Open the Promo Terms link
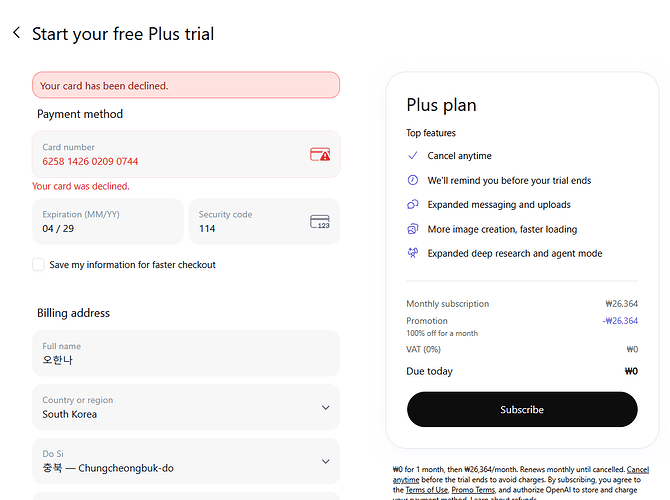Viewport: 670px width, 500px height. (476, 490)
